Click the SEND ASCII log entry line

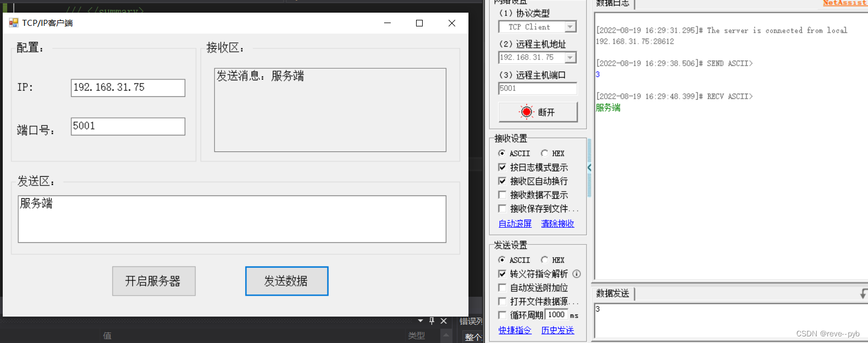[675, 63]
